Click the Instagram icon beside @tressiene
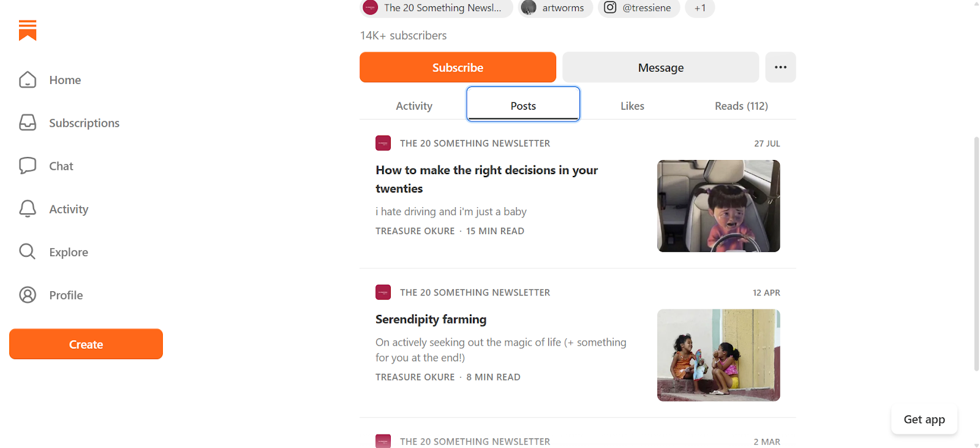The image size is (980, 448). point(610,7)
